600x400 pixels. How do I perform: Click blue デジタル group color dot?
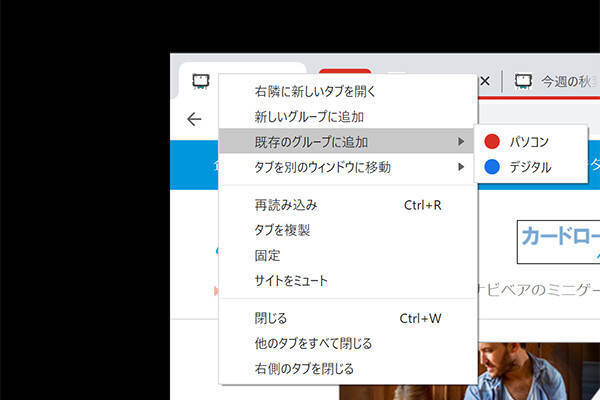click(x=492, y=167)
